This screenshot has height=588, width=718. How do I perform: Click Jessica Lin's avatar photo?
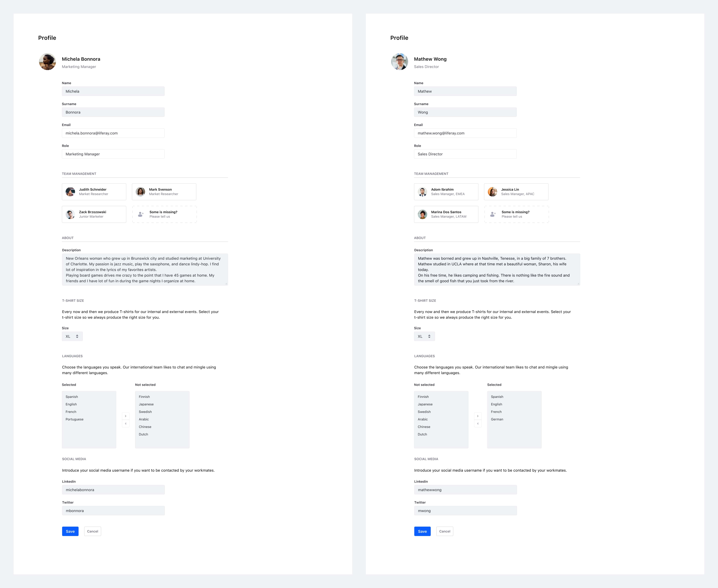tap(492, 192)
